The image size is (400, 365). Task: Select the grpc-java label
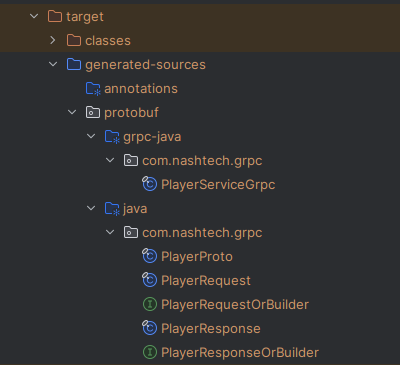[x=152, y=137]
